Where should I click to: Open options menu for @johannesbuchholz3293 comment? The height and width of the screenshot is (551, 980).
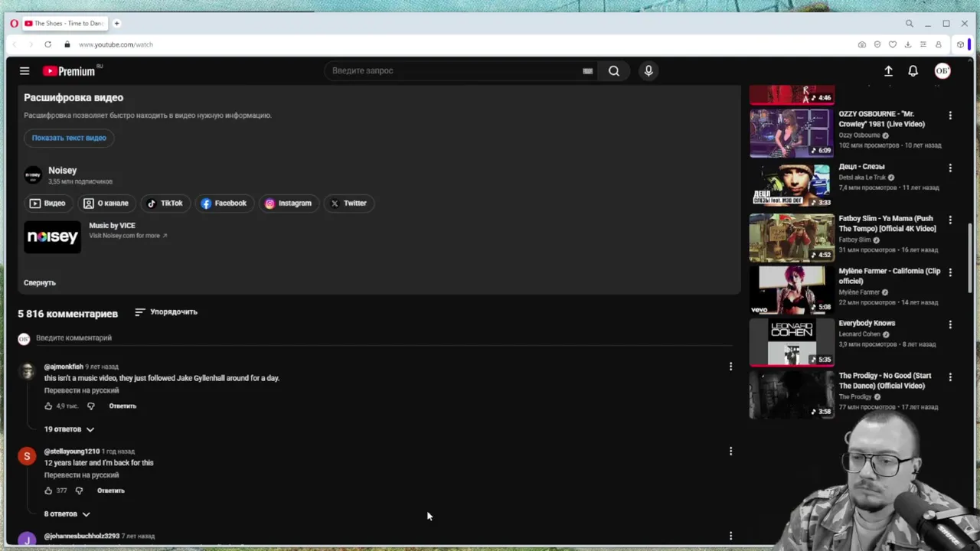tap(730, 536)
